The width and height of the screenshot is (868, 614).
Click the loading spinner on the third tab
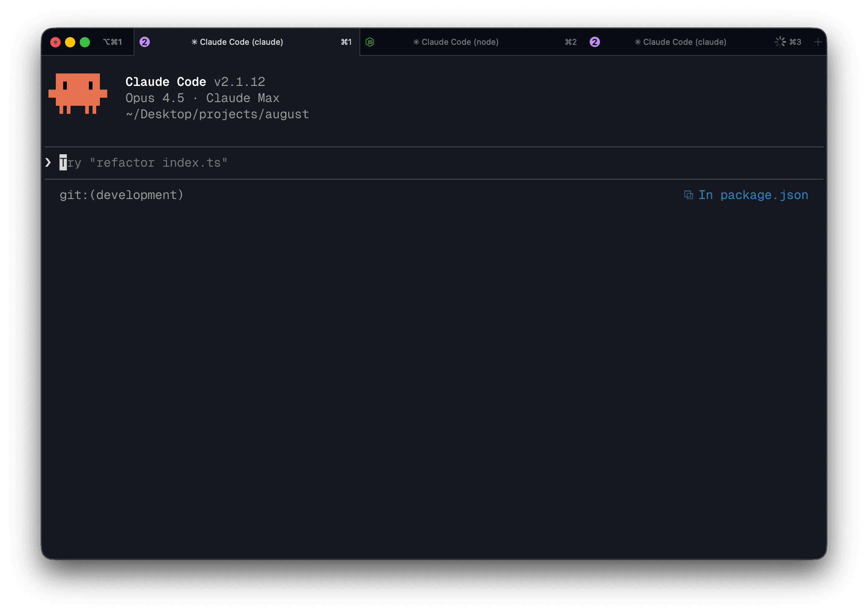click(x=780, y=41)
